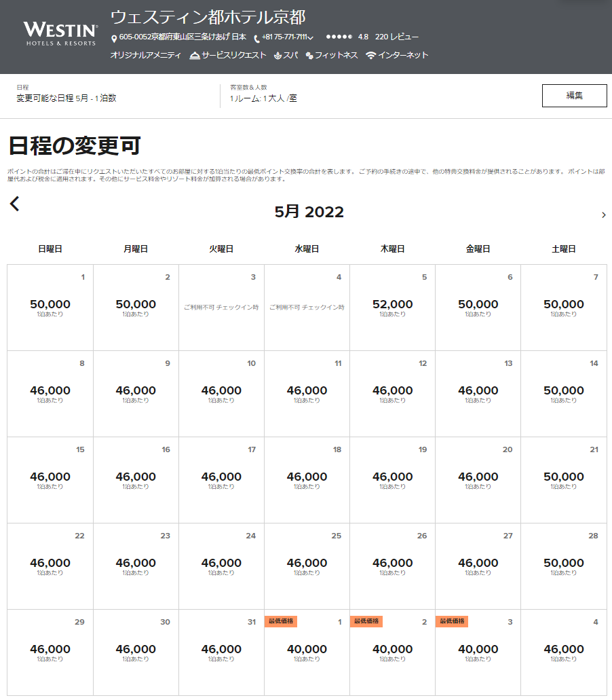
Task: Click the fitness icon
Action: [x=309, y=56]
